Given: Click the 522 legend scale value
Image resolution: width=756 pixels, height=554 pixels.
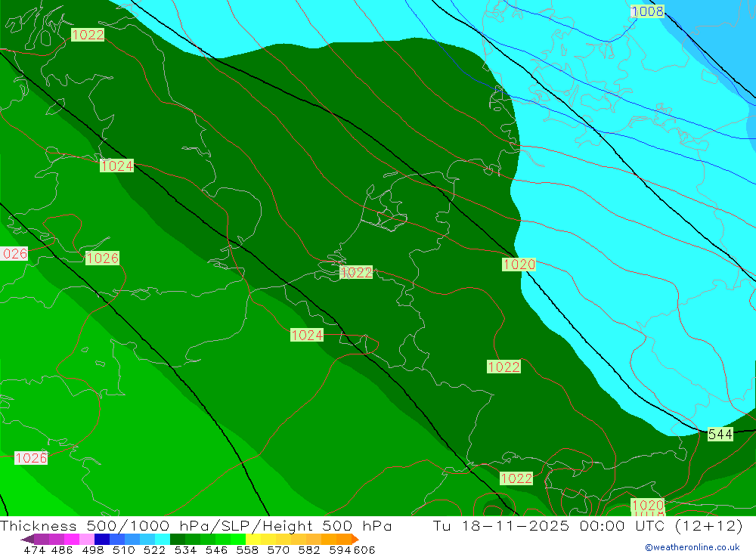Looking at the screenshot, I should point(154,549).
